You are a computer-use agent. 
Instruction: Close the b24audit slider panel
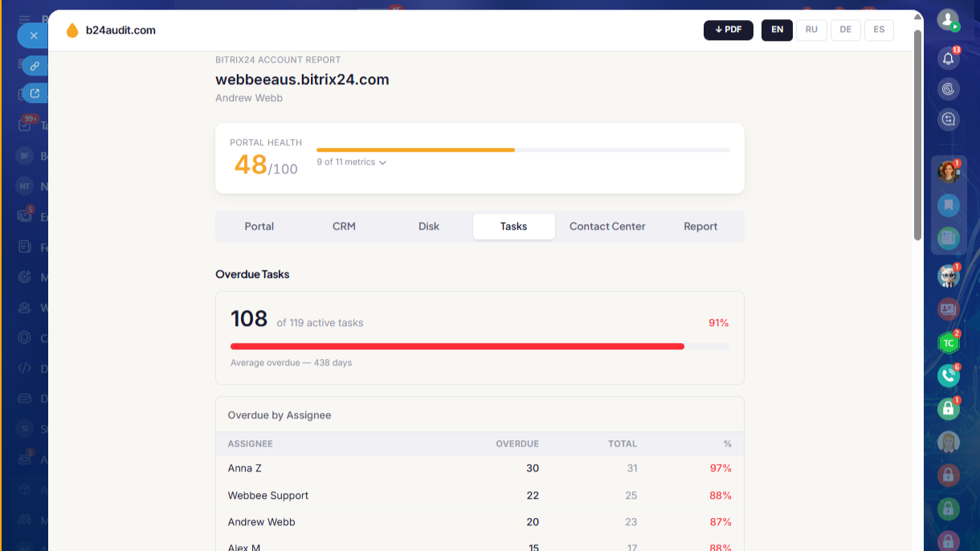[34, 35]
